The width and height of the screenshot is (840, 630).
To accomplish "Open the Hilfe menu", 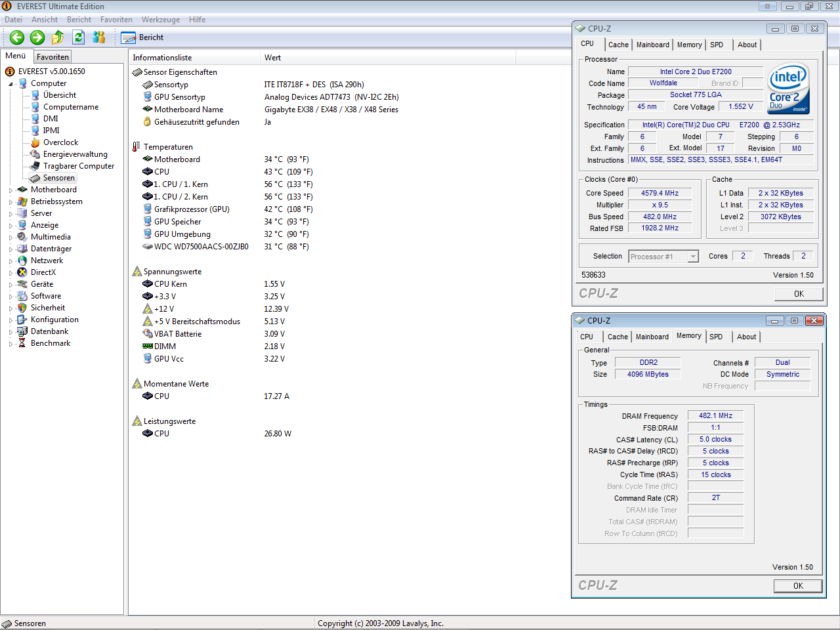I will (x=197, y=20).
